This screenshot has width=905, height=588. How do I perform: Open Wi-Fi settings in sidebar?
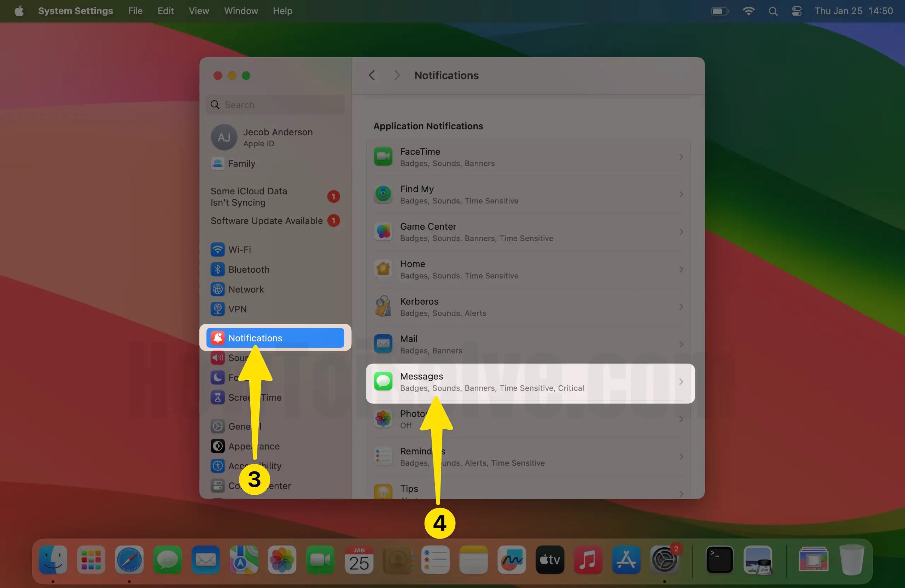point(275,250)
